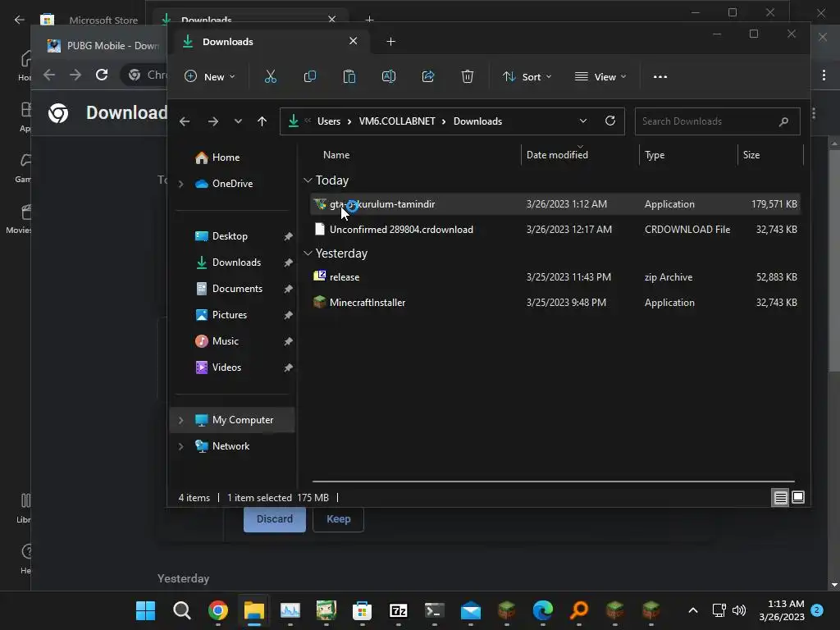The image size is (840, 630).
Task: Click Users in address breadcrumb
Action: 329,121
